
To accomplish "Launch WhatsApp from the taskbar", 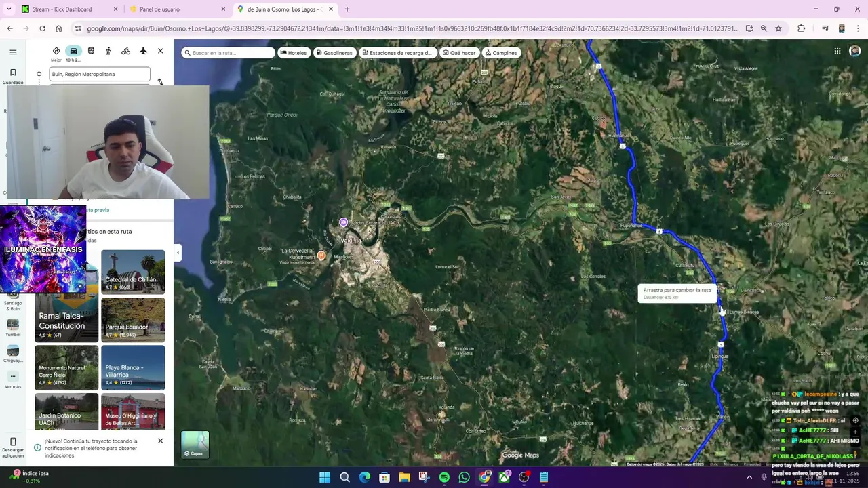I will (x=464, y=477).
